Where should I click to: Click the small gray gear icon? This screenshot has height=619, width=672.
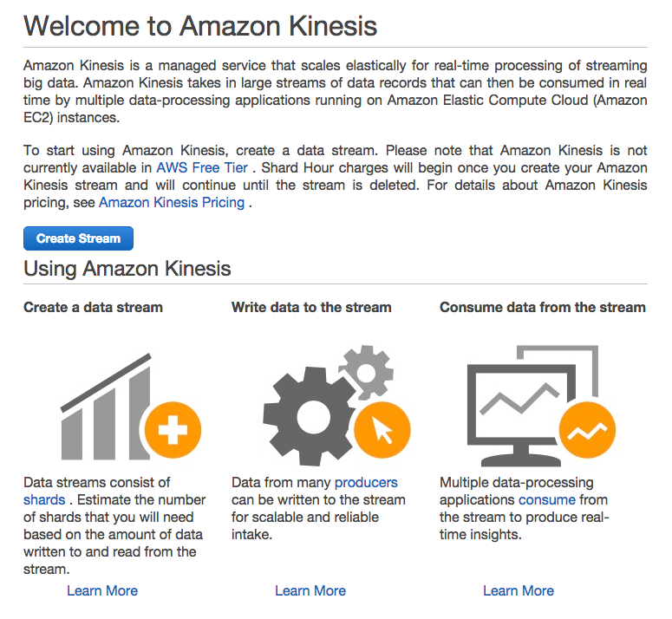click(x=366, y=371)
